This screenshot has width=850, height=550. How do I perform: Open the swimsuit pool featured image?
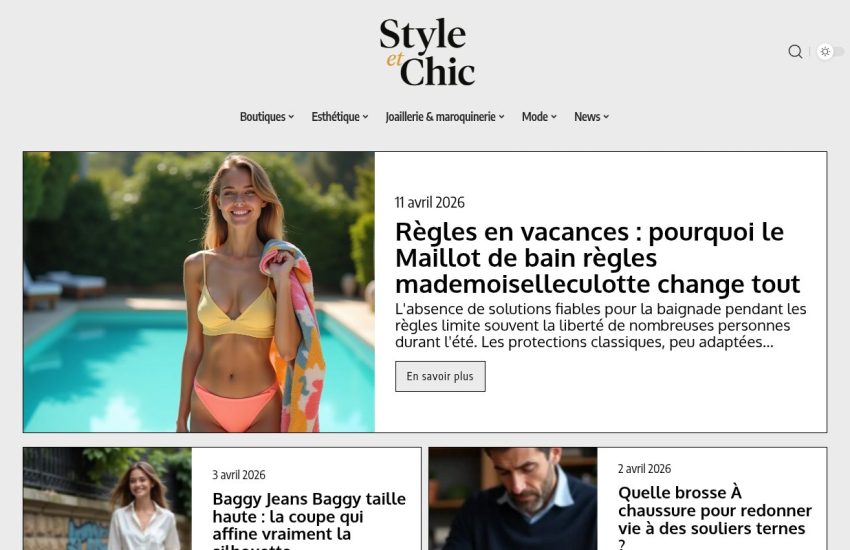pos(199,292)
